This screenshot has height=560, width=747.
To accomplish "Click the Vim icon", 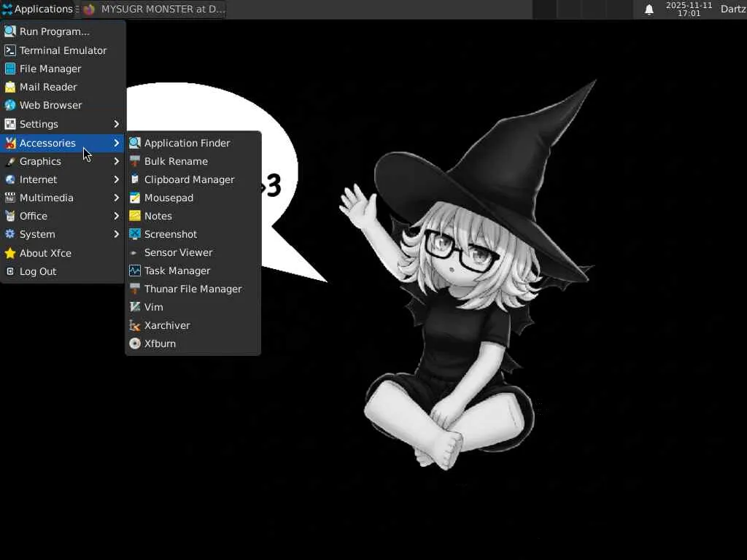I will pos(135,307).
